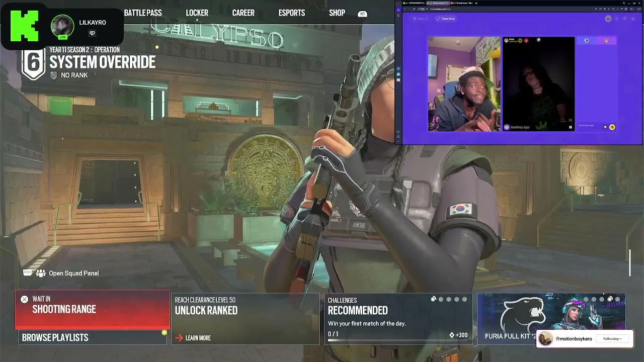644x362 pixels.
Task: Open the round profile icon in Monkey's header
Action: click(x=608, y=19)
